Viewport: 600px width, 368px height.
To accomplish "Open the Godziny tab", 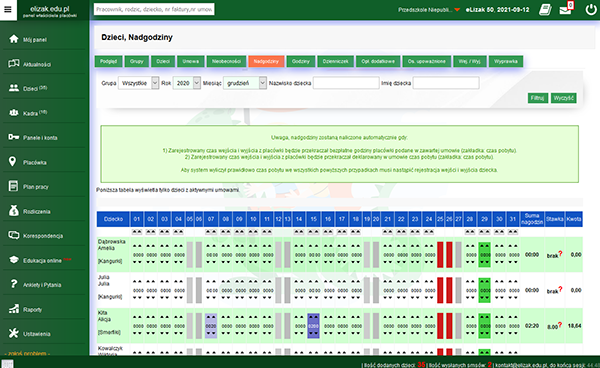I will coord(301,61).
